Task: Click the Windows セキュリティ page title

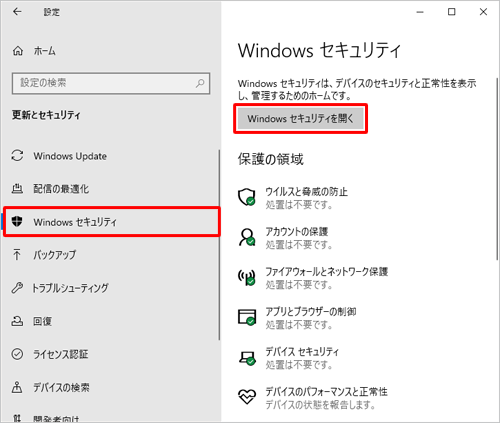Action: [x=319, y=50]
